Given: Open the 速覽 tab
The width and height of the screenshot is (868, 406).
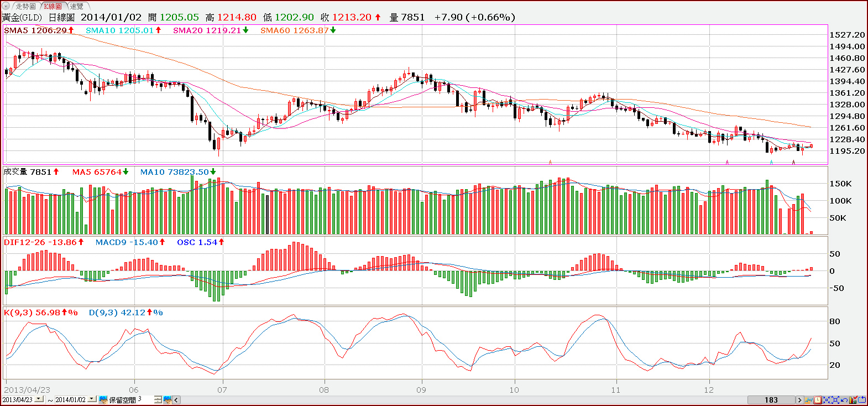Looking at the screenshot, I should (x=77, y=6).
